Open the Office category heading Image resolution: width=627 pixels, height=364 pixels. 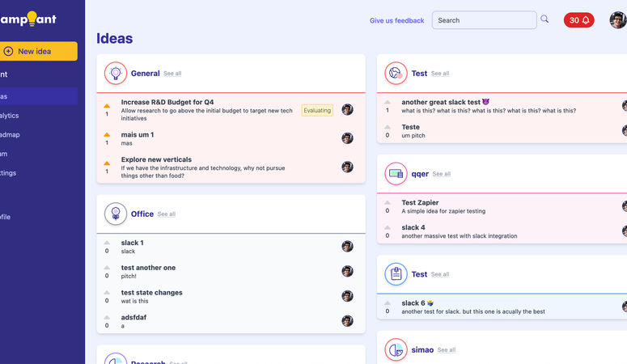pyautogui.click(x=142, y=214)
